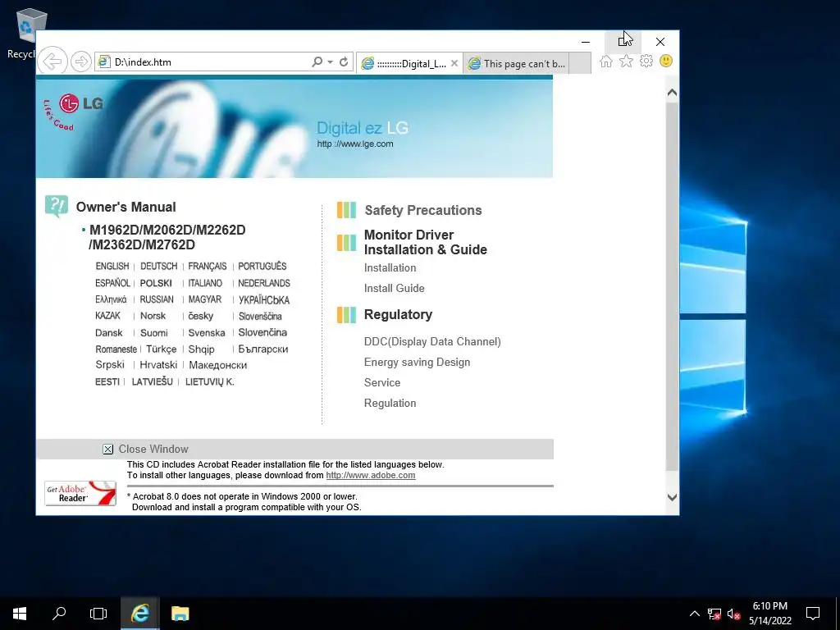Select the NEDERLANDS manual
The height and width of the screenshot is (630, 840).
coord(264,283)
